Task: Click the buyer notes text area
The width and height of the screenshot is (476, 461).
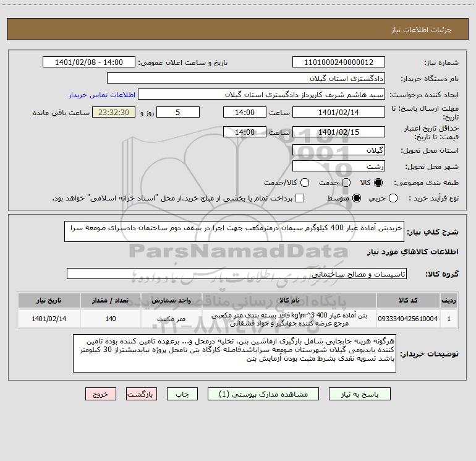Action: point(234,353)
